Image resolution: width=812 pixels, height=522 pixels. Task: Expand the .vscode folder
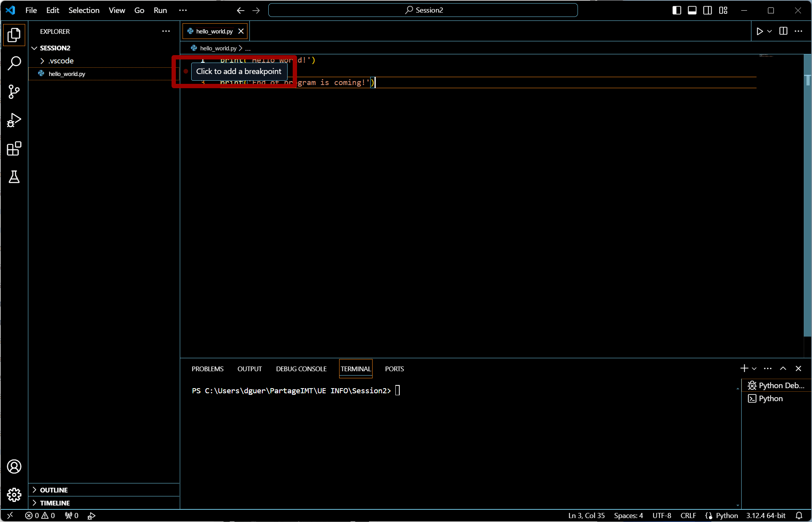(61, 61)
